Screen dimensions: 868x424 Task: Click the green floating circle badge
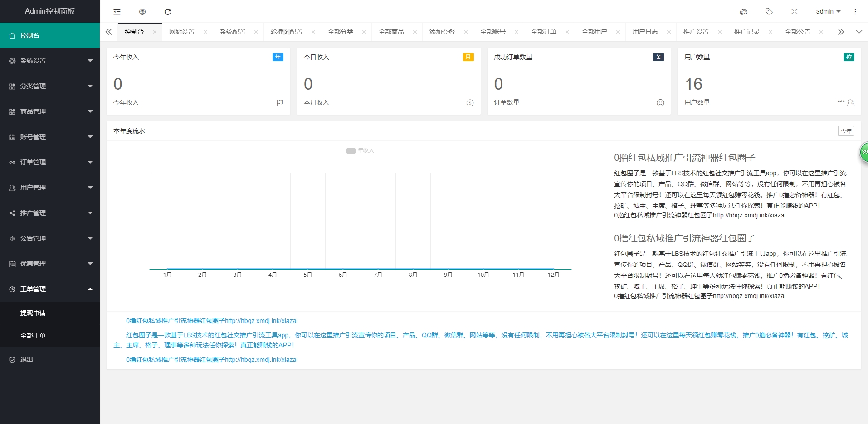[863, 152]
